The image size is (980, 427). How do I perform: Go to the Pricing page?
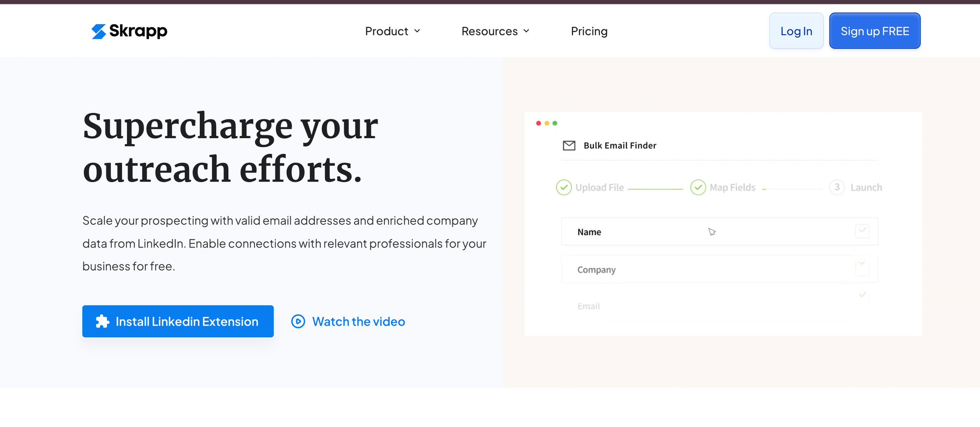[589, 31]
